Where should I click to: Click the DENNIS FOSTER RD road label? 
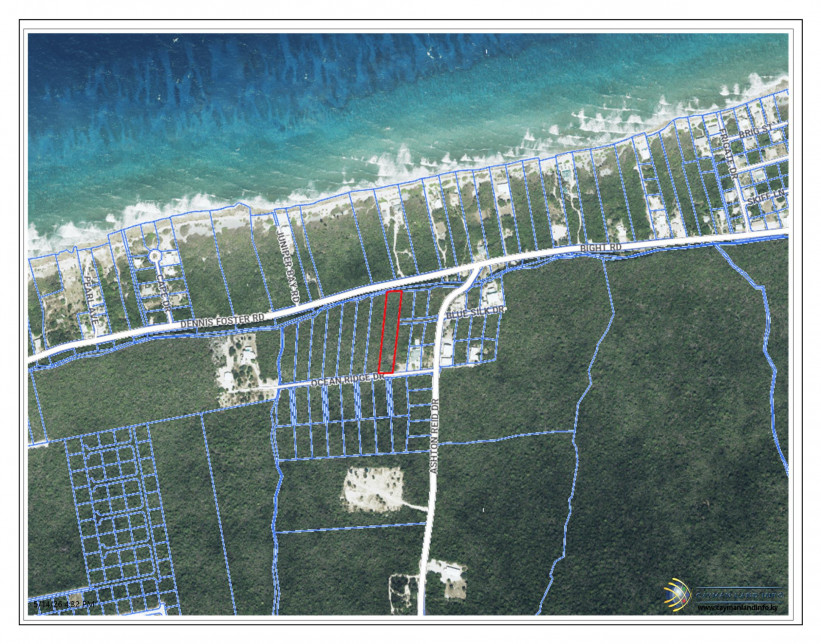223,320
